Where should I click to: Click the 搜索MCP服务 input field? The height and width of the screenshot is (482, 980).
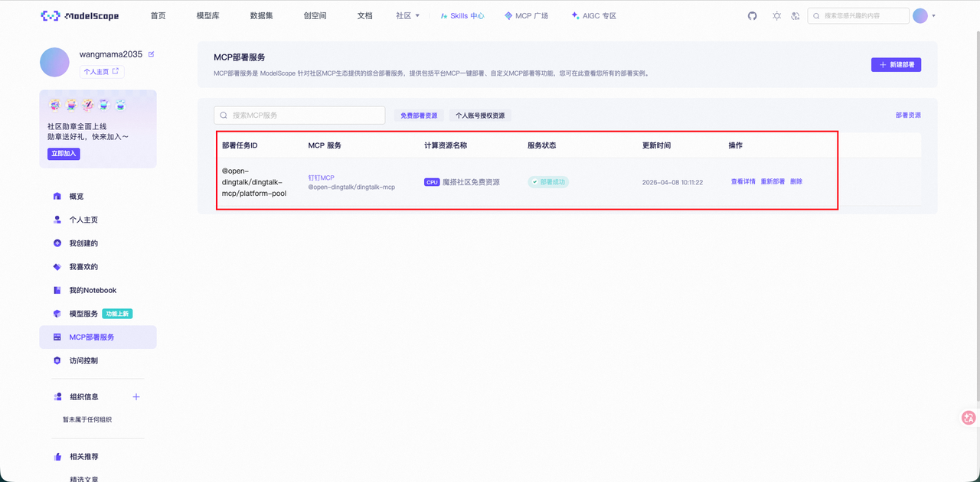[x=299, y=116]
